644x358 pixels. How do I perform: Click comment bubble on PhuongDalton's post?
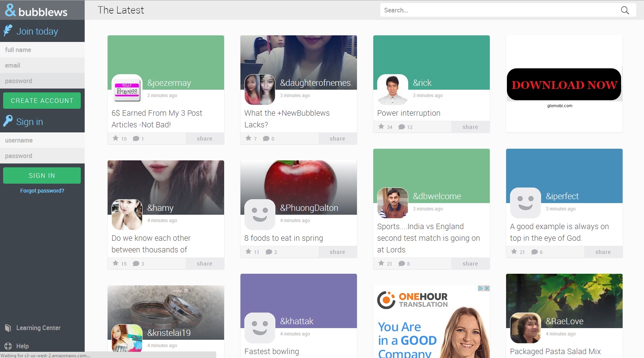[x=269, y=252]
